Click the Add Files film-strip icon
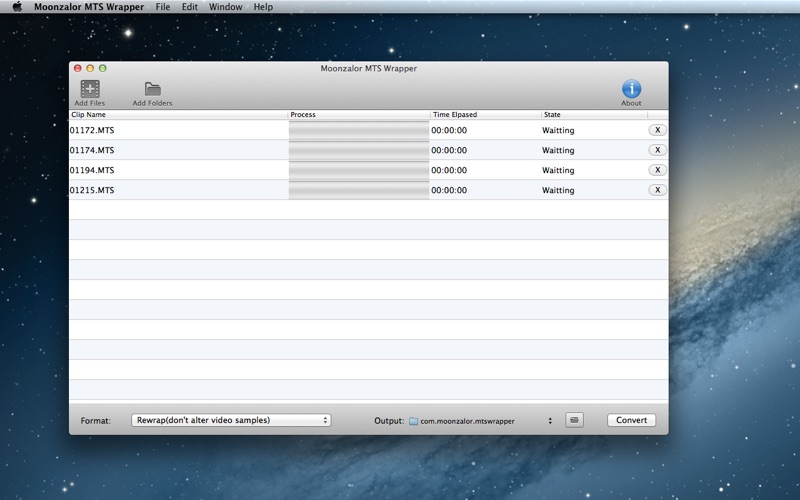The image size is (800, 500). (90, 89)
